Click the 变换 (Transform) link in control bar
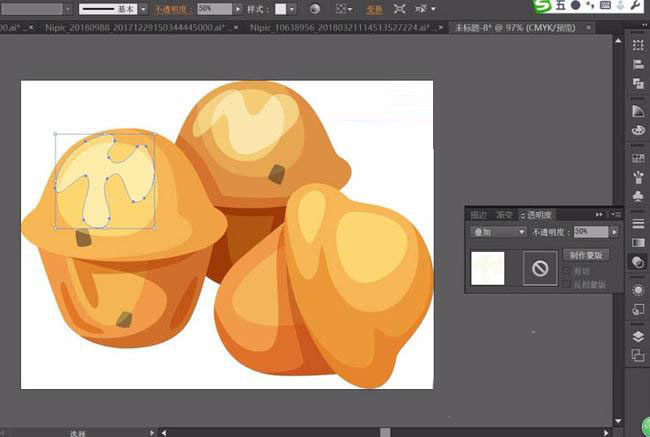This screenshot has width=650, height=437. click(x=374, y=8)
